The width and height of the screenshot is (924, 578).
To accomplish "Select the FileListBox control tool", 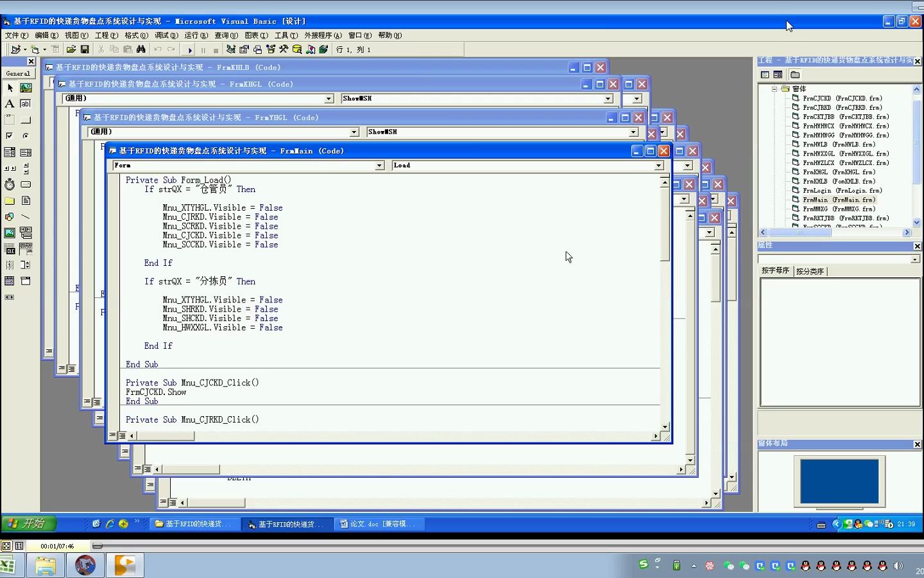I will click(x=26, y=200).
